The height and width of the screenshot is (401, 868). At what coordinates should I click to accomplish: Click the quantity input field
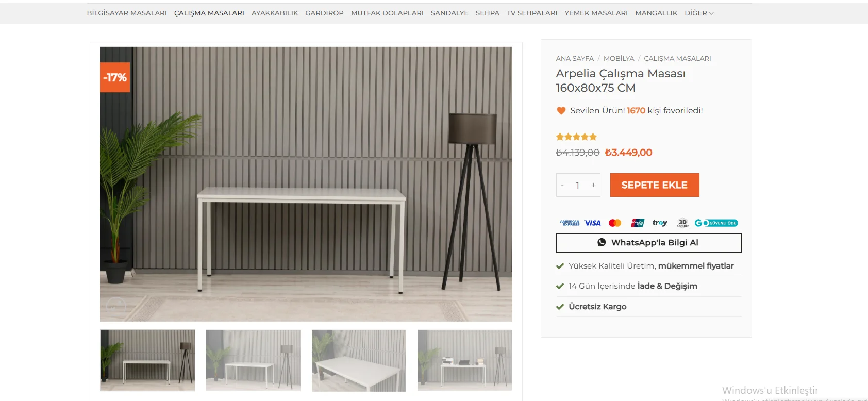(x=578, y=185)
